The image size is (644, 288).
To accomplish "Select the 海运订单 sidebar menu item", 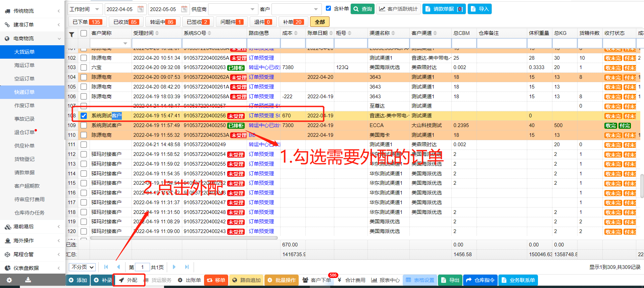I will (x=24, y=65).
